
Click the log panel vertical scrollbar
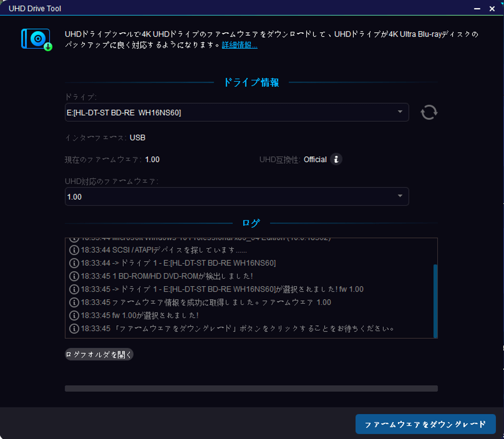435,301
